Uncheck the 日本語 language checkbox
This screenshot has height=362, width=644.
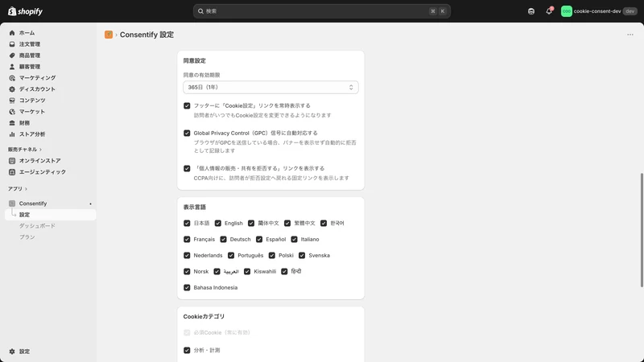point(187,223)
